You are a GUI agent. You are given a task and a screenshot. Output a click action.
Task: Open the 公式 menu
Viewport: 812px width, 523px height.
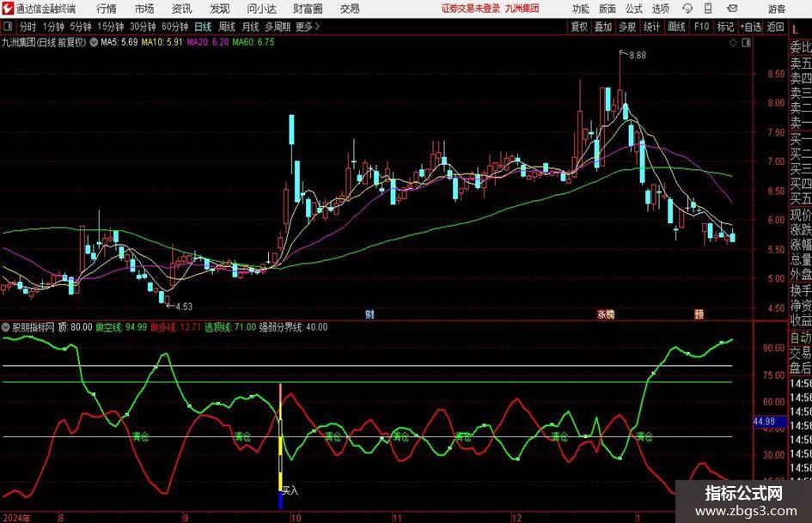click(x=634, y=9)
